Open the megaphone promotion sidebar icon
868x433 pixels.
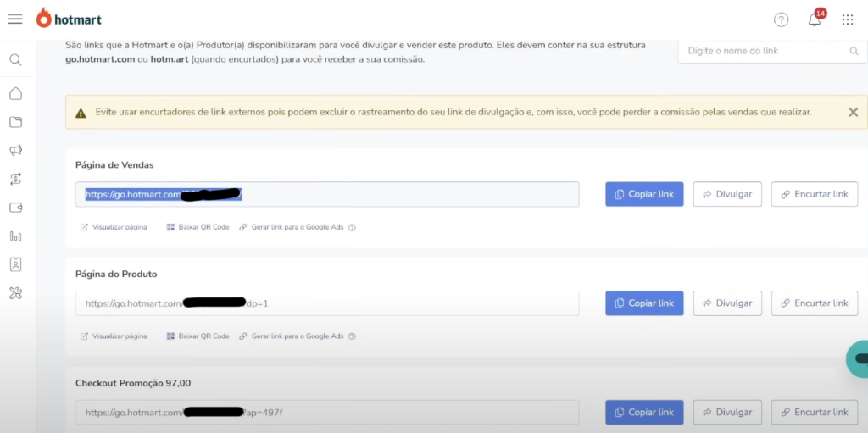pyautogui.click(x=15, y=151)
